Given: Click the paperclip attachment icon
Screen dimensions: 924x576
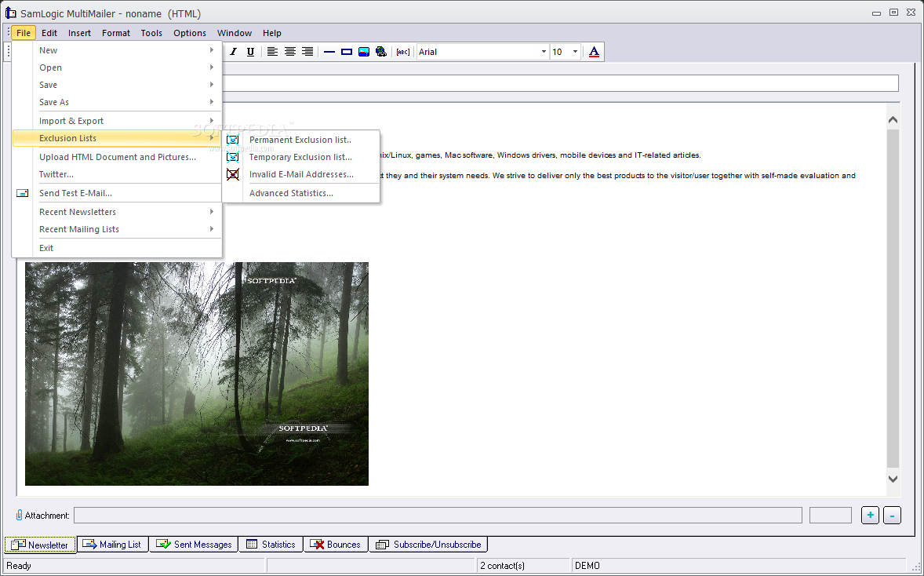Looking at the screenshot, I should tap(19, 515).
